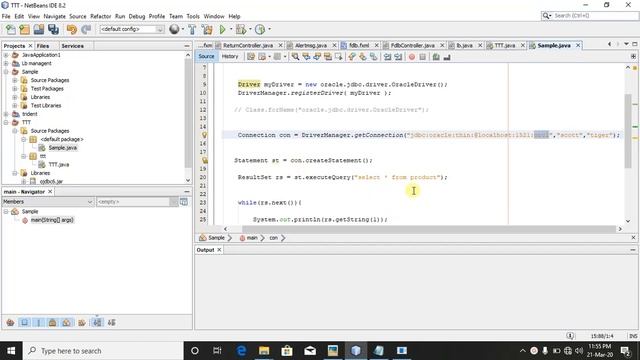This screenshot has height=360, width=640.
Task: Toggle Show Inherited Members in Navigator
Action: [10, 322]
